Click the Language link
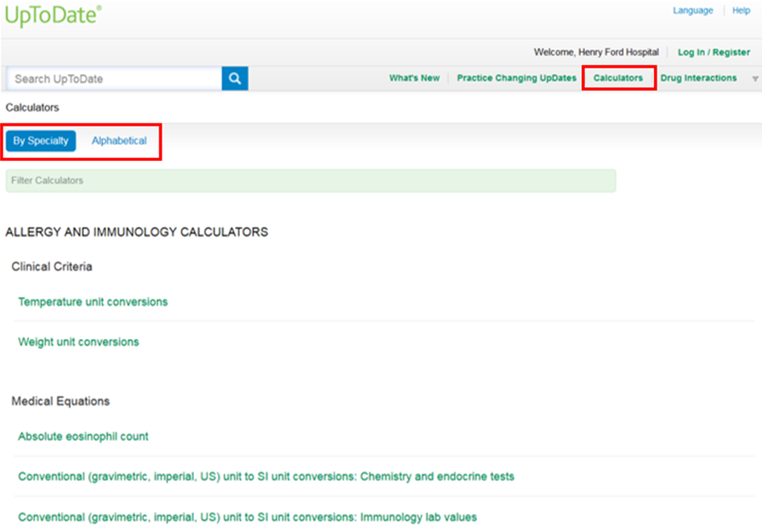 693,10
